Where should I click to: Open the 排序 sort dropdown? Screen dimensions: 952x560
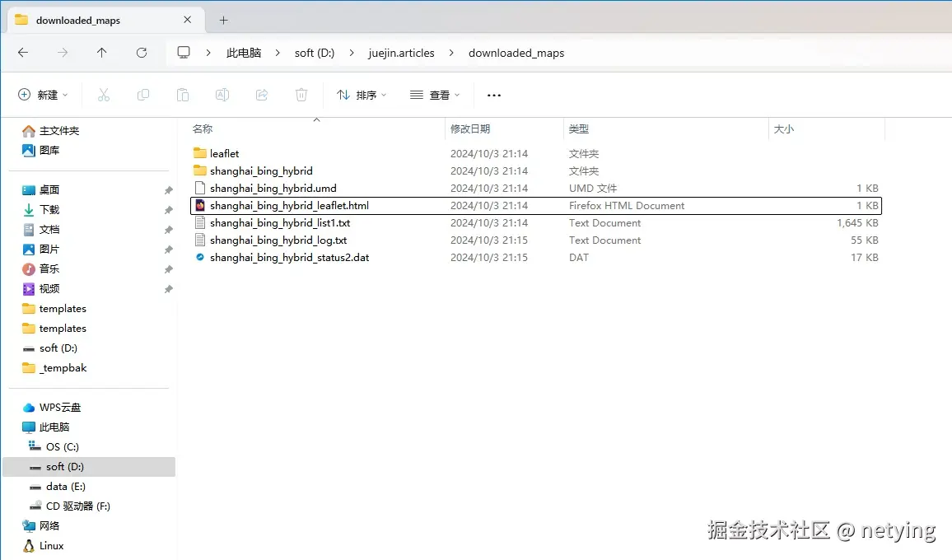(x=362, y=95)
